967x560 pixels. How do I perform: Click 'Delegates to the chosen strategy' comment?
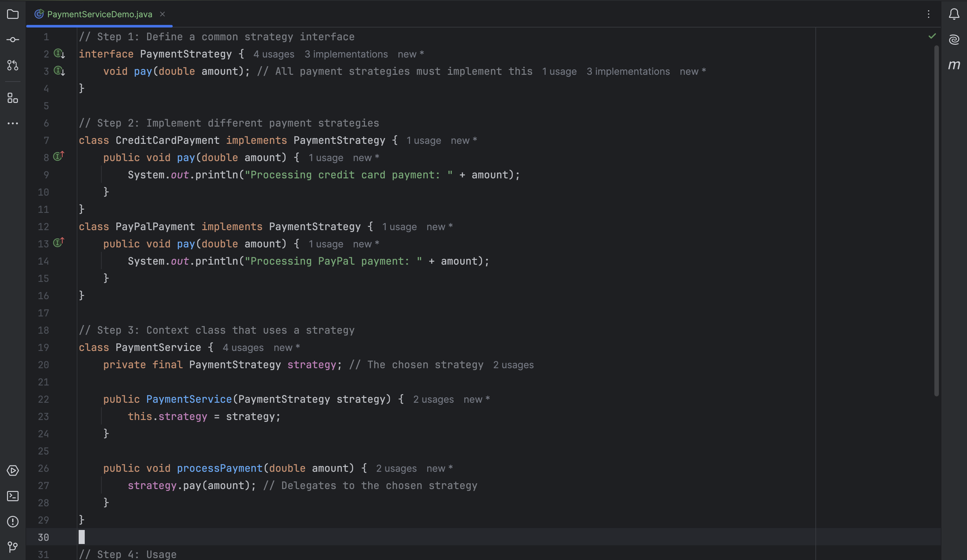(370, 486)
